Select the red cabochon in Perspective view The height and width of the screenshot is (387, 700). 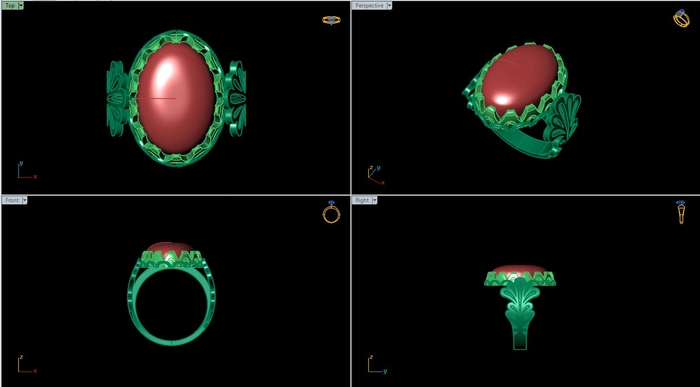point(520,79)
